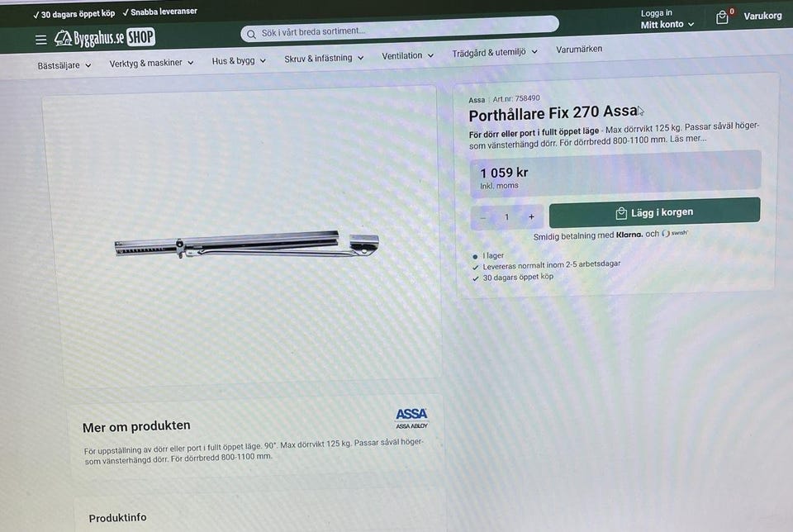This screenshot has height=532, width=793.
Task: Increase quantity with the plus button
Action: point(531,217)
